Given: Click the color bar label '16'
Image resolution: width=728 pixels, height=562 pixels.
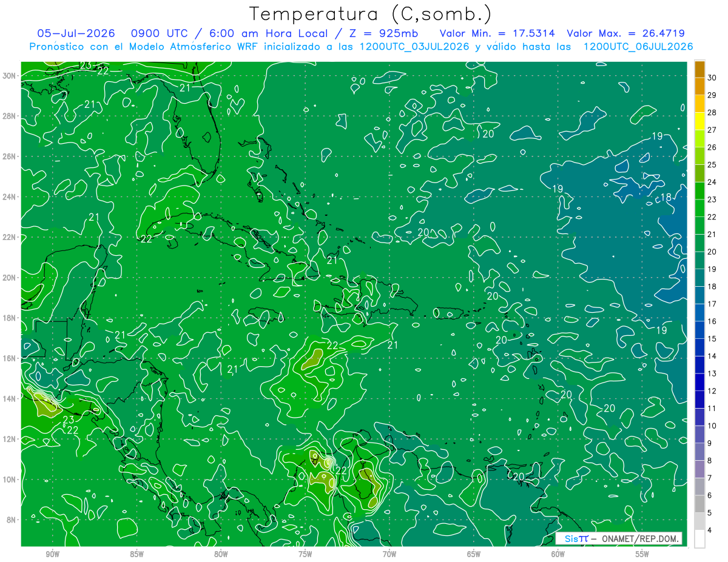Looking at the screenshot, I should coord(712,321).
